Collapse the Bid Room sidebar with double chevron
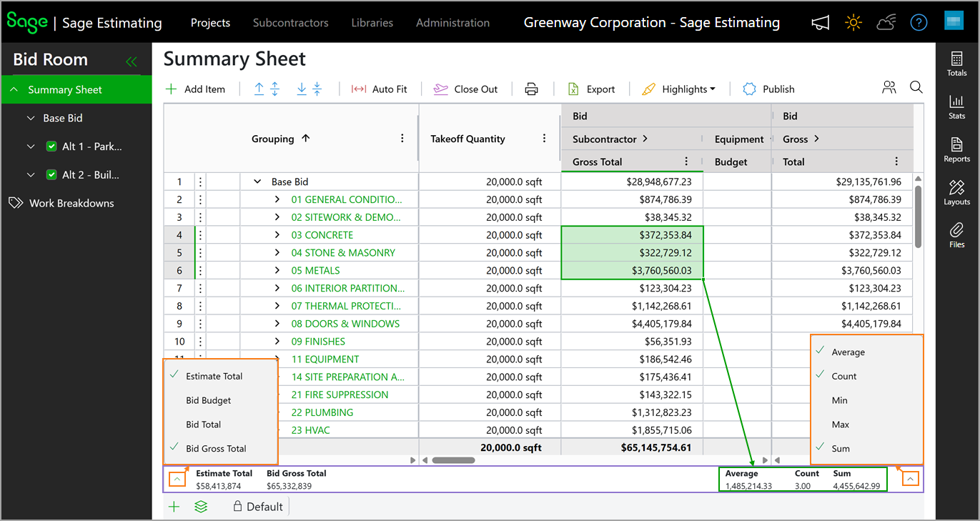The width and height of the screenshot is (980, 521). pos(132,62)
